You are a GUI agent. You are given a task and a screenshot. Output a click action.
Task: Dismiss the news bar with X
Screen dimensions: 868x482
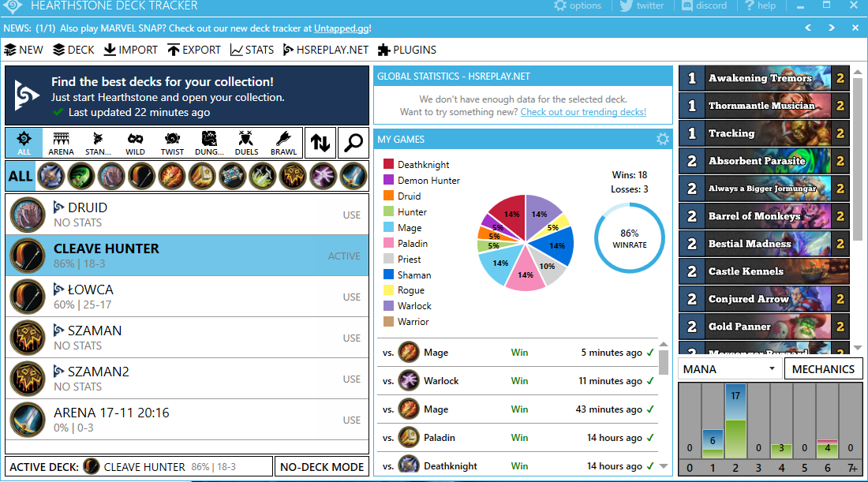pos(855,28)
